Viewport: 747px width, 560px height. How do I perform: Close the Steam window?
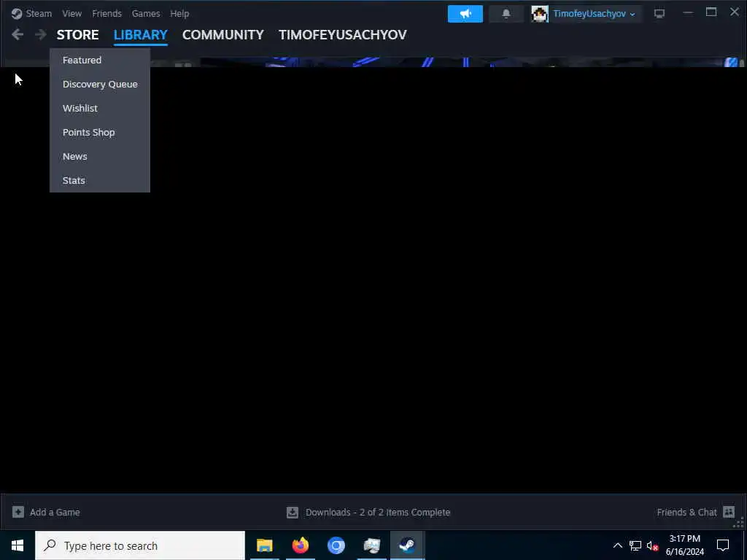point(735,12)
